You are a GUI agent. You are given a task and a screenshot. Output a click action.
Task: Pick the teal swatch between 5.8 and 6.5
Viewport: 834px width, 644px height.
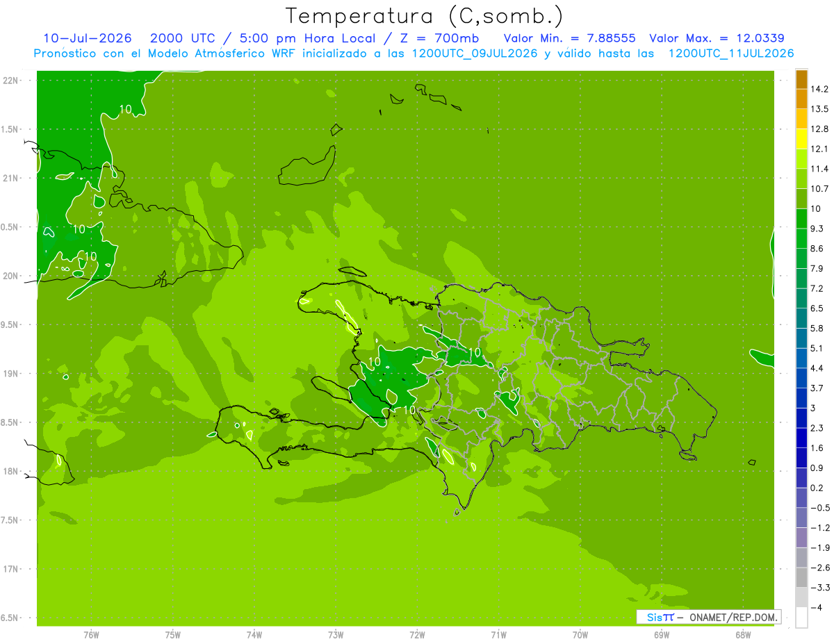pos(801,318)
